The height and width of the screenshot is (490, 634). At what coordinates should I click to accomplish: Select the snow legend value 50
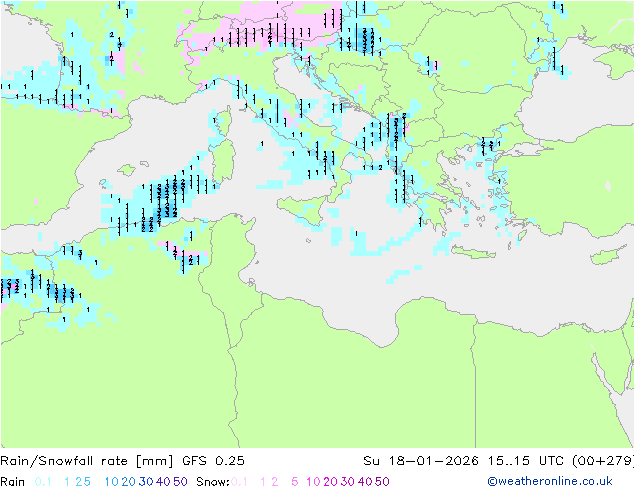[382, 482]
